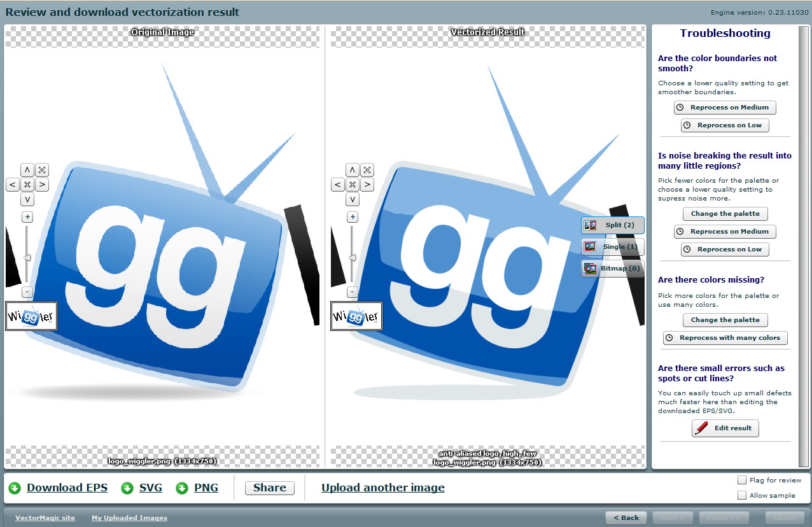Pan left in the Original Image panel

(x=12, y=185)
